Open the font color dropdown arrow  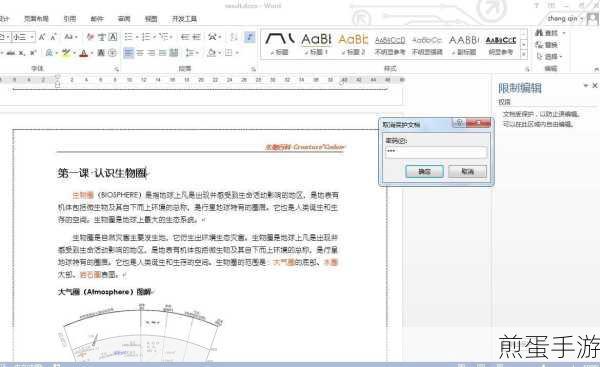92,53
